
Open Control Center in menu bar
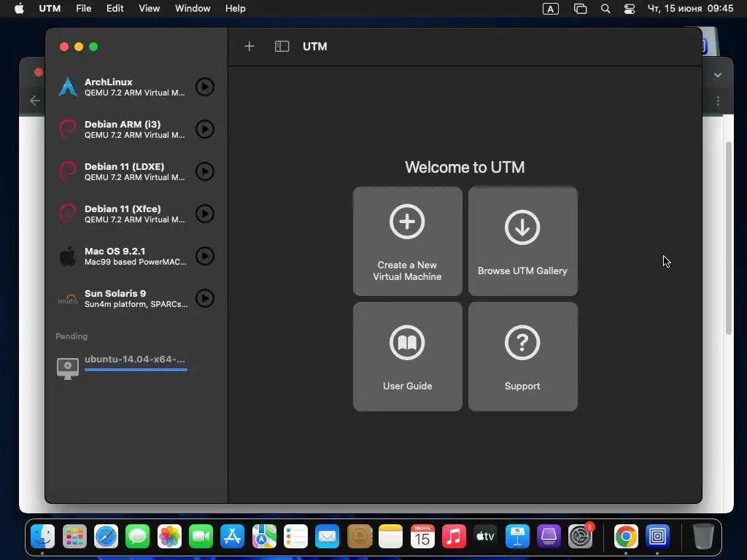coord(630,9)
